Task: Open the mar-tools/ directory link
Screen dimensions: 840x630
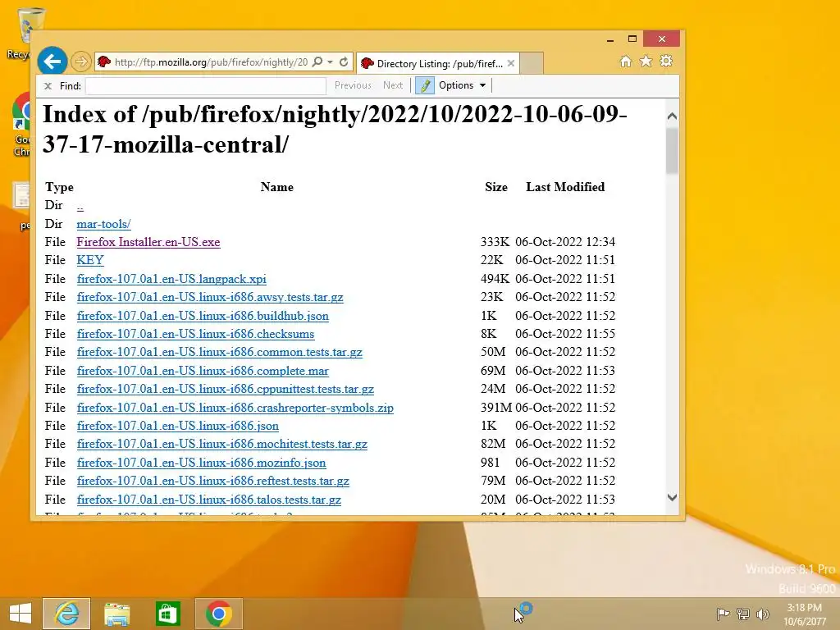Action: pyautogui.click(x=103, y=224)
